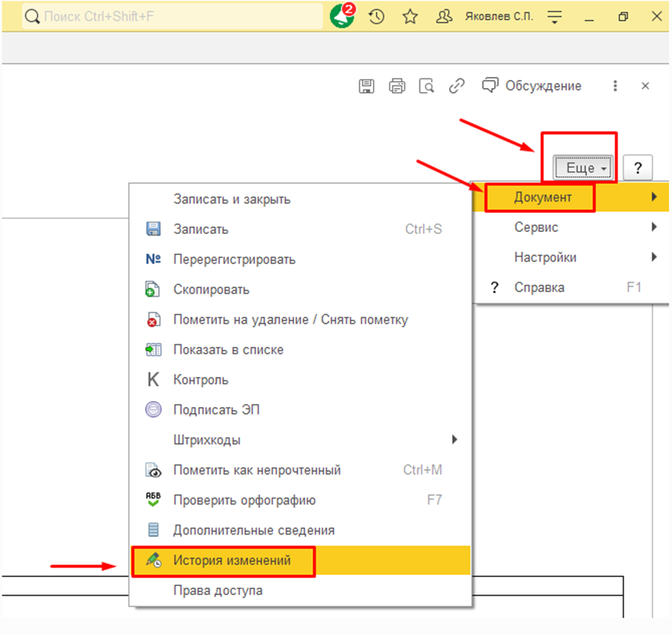The width and height of the screenshot is (672, 635).
Task: Click the get link chain icon
Action: (x=456, y=86)
